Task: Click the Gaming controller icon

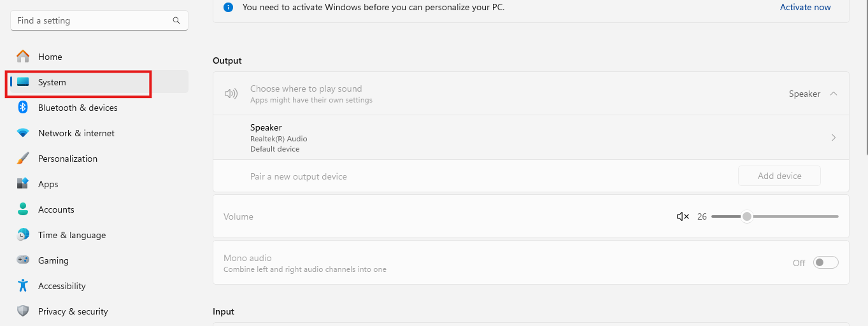Action: pyautogui.click(x=23, y=260)
